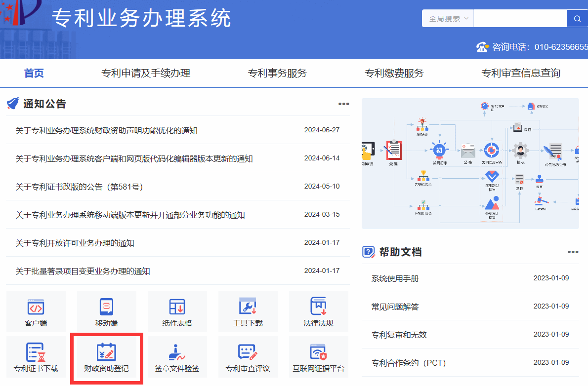Switch to the 专利申请及手续办理 menu

146,73
